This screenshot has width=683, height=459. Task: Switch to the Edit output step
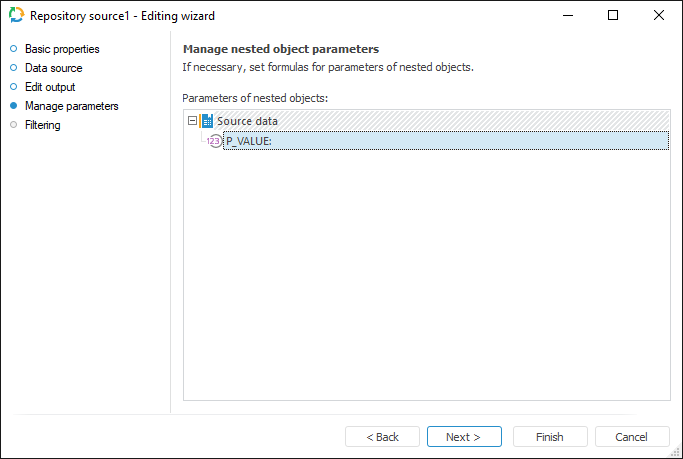(x=50, y=87)
